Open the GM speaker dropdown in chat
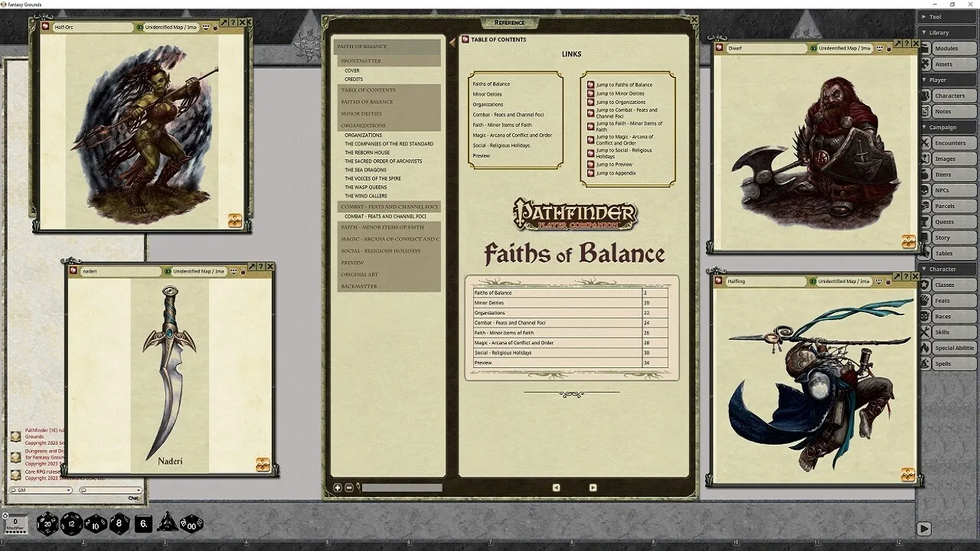Image resolution: width=980 pixels, height=551 pixels. tap(41, 490)
